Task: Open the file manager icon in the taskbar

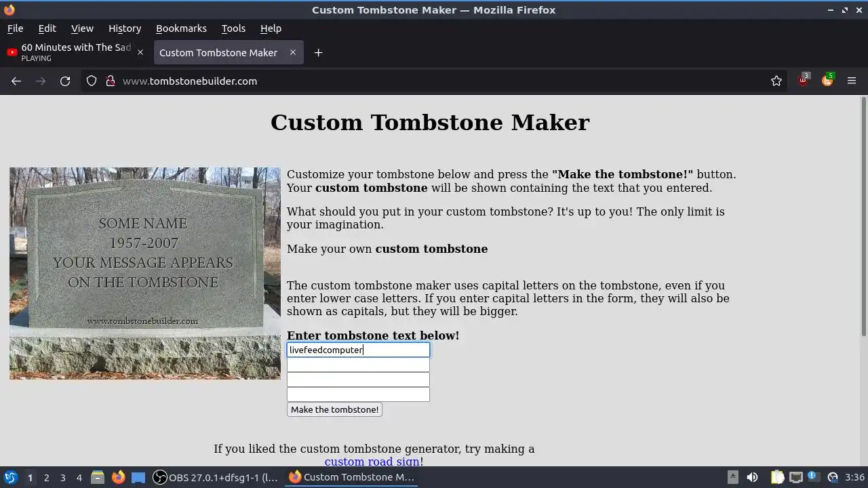Action: tap(97, 477)
